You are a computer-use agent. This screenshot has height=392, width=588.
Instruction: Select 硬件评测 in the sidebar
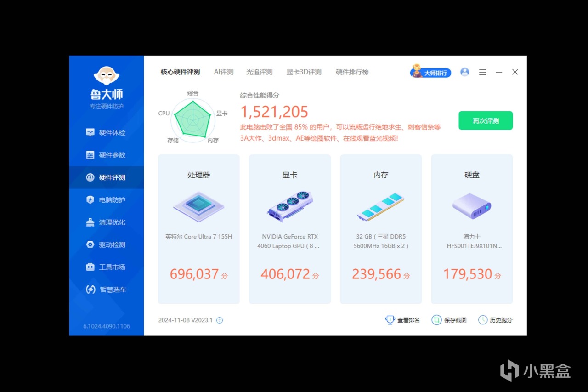[x=106, y=177]
